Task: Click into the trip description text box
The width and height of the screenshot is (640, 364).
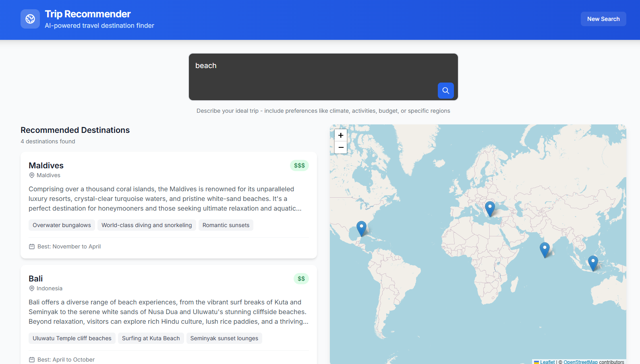Action: click(x=314, y=72)
